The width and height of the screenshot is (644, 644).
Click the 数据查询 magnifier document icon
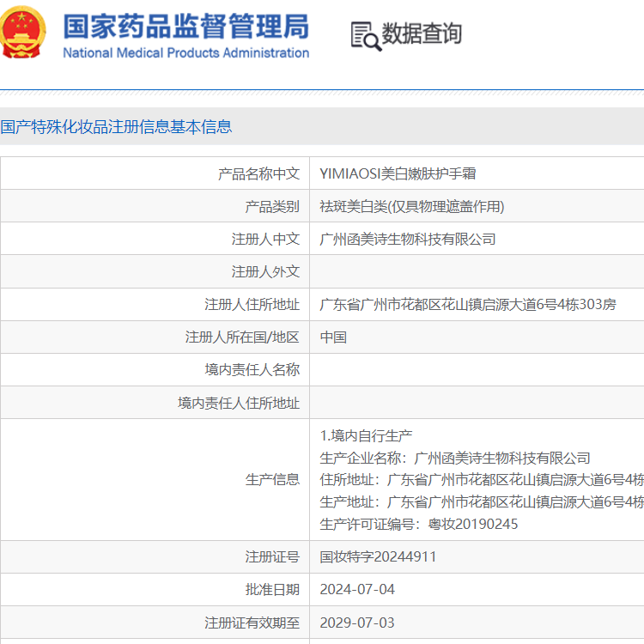[x=366, y=36]
